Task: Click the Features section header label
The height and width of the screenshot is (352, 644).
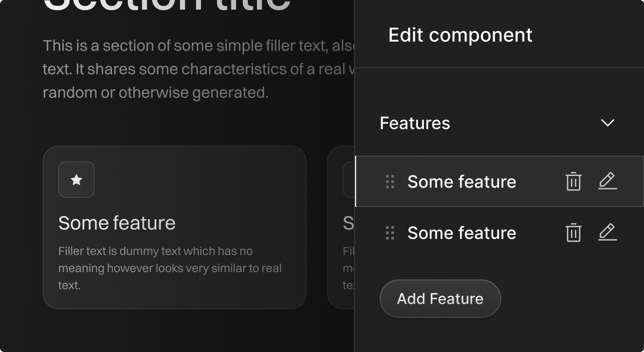Action: pos(415,123)
